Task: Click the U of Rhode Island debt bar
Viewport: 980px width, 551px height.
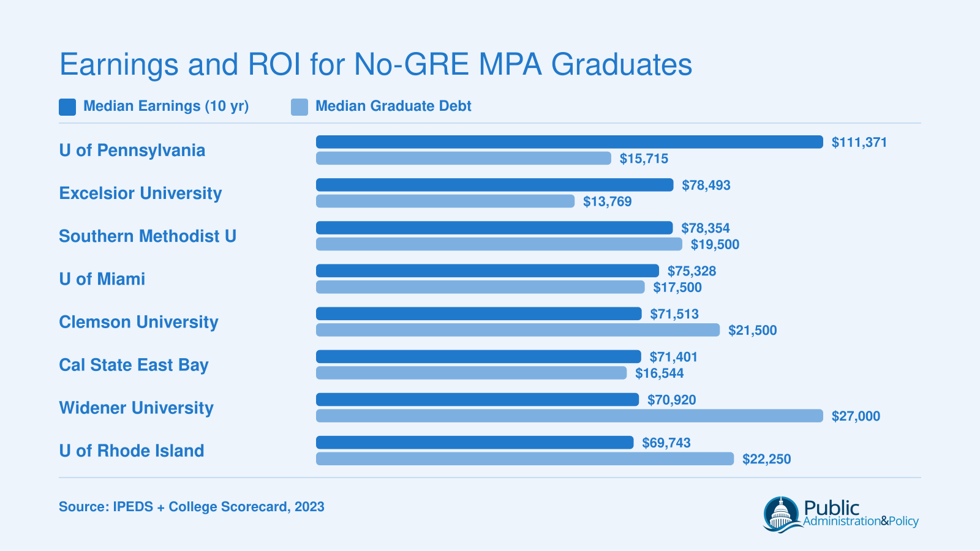Action: click(x=525, y=459)
